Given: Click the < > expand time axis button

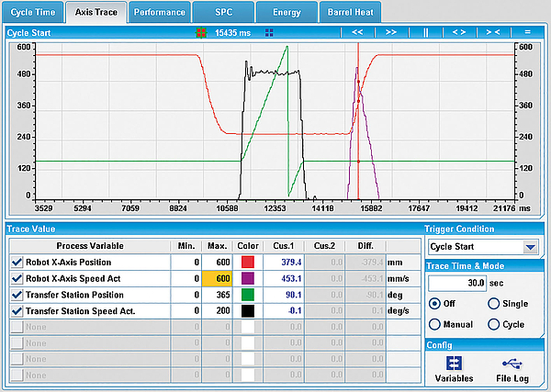Looking at the screenshot, I should [459, 31].
